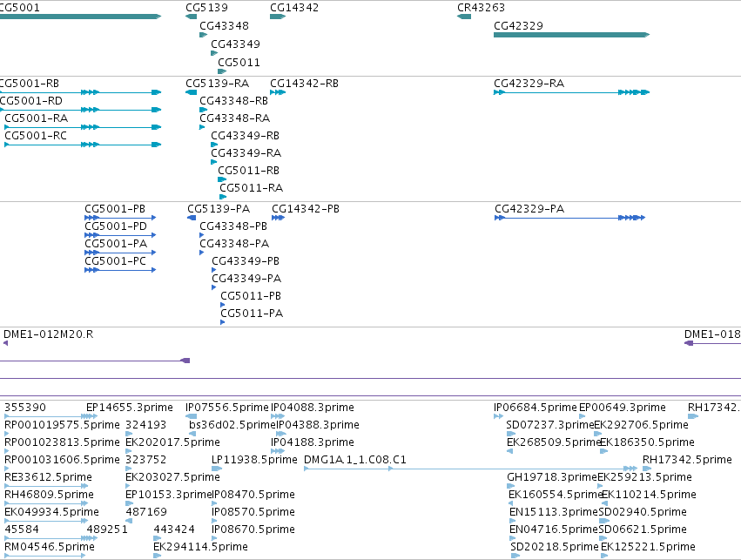Select RP001019575.5prime EST label
The width and height of the screenshot is (741, 560).
point(62,425)
